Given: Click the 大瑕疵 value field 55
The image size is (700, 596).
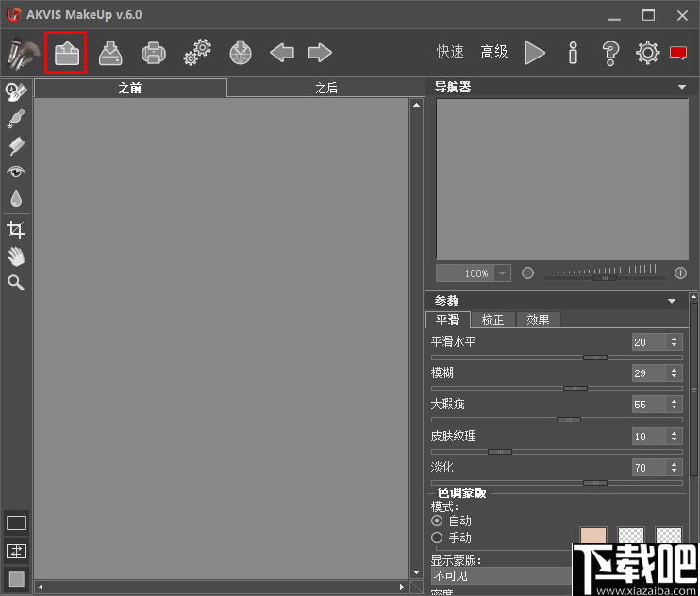Looking at the screenshot, I should (649, 405).
